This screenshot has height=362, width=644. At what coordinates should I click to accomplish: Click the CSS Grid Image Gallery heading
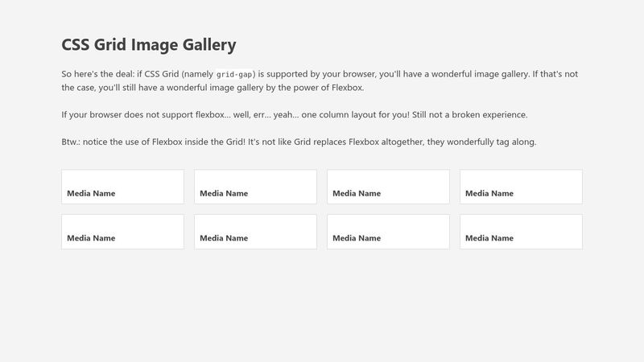(149, 45)
